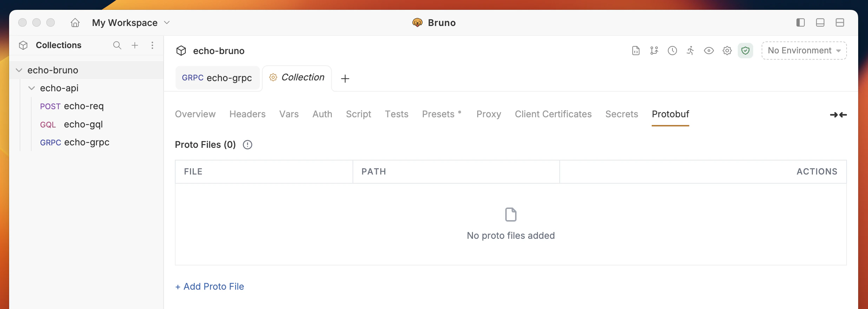This screenshot has width=868, height=309.
Task: Collapse the echo-api folder
Action: pos(32,88)
